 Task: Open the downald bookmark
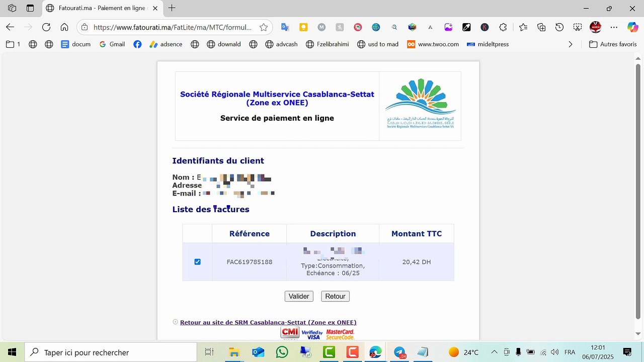224,44
